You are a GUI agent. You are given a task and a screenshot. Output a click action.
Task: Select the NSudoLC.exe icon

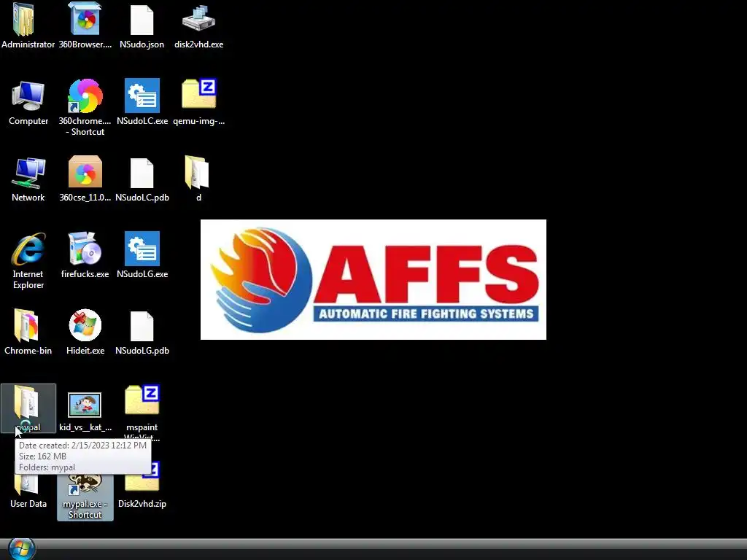click(x=142, y=96)
